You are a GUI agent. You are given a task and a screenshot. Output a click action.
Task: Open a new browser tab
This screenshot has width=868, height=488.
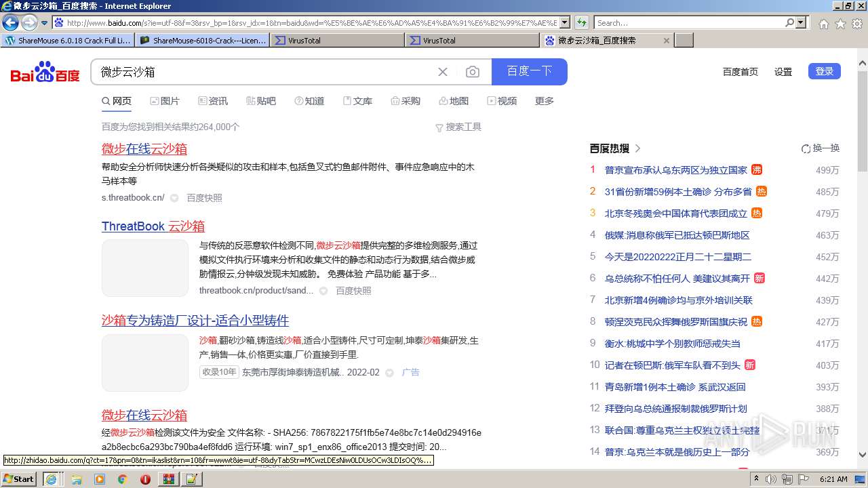coord(685,41)
